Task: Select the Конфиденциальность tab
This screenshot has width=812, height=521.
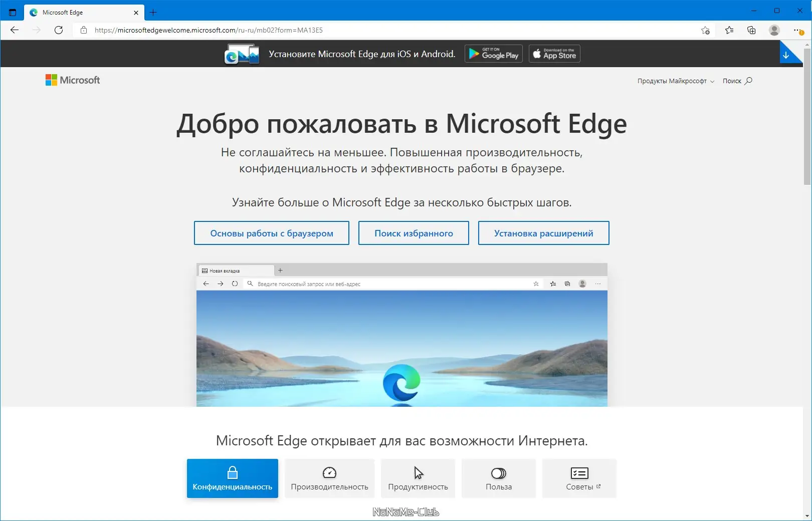Action: point(233,478)
